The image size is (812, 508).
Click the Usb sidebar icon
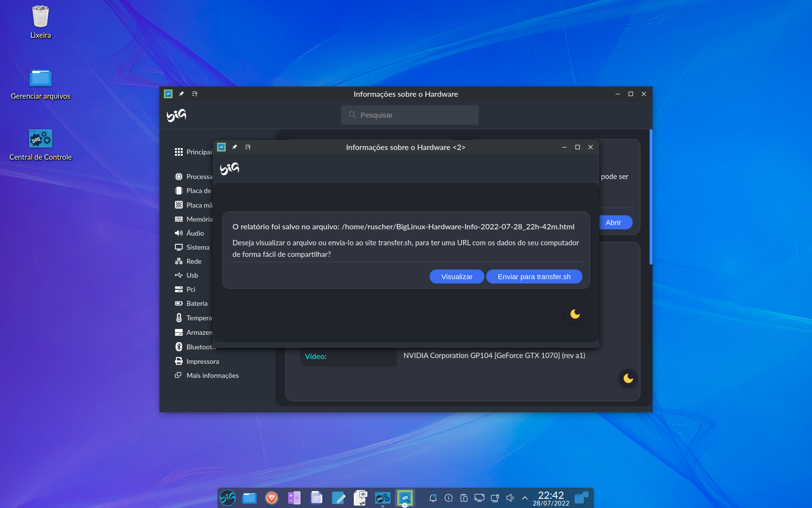pos(179,275)
